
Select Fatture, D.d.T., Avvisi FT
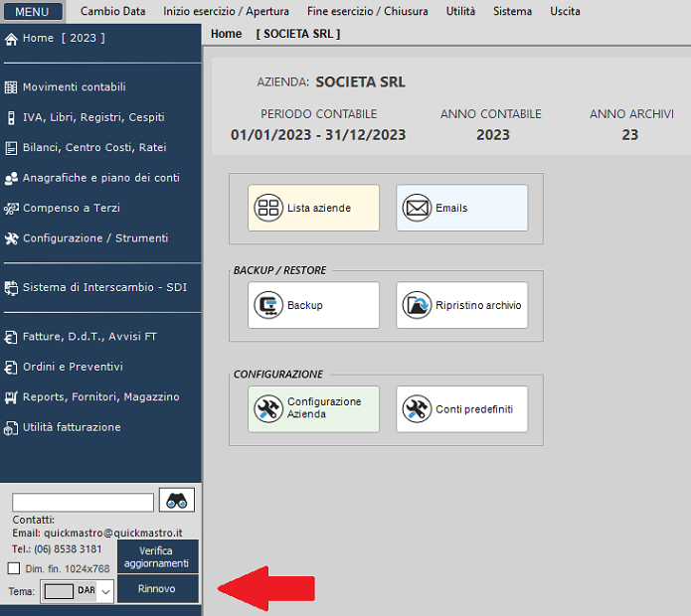click(x=89, y=337)
